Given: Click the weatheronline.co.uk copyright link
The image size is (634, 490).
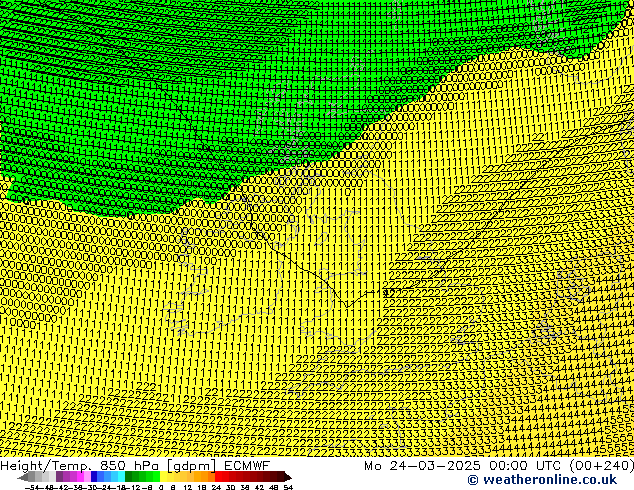Looking at the screenshot, I should [x=542, y=480].
